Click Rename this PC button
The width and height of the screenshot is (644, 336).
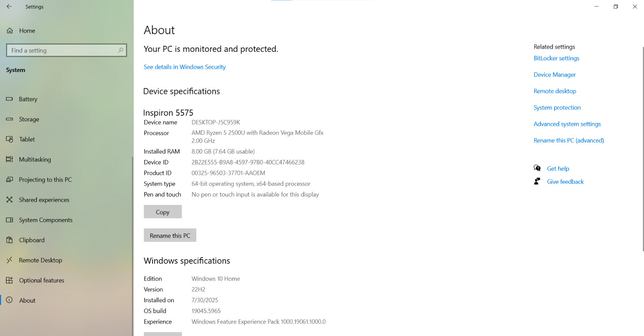coord(170,235)
